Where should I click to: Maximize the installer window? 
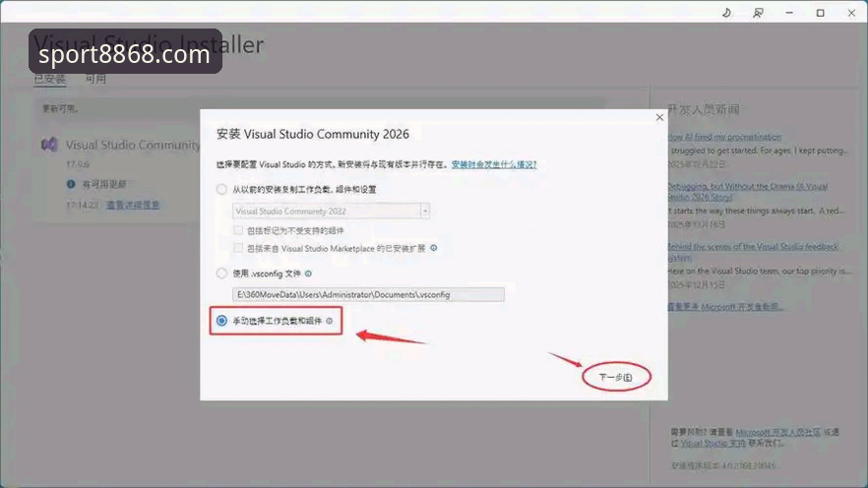pyautogui.click(x=821, y=13)
